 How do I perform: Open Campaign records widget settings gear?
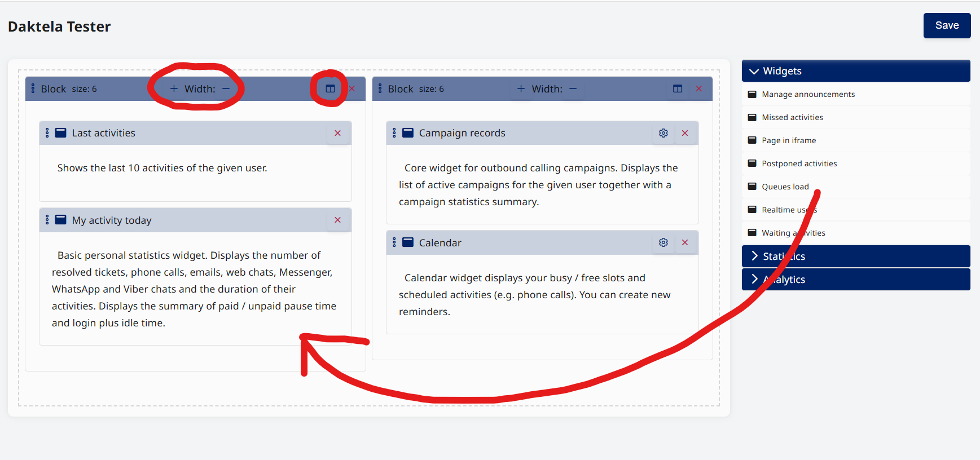663,133
